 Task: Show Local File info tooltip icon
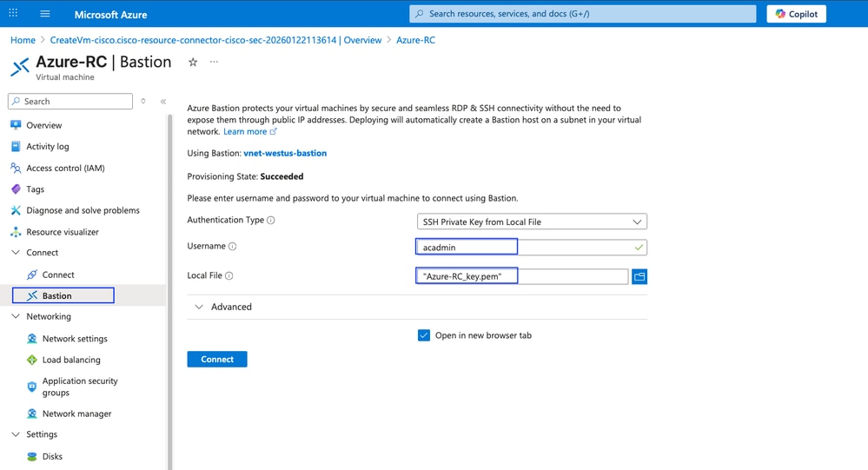229,275
